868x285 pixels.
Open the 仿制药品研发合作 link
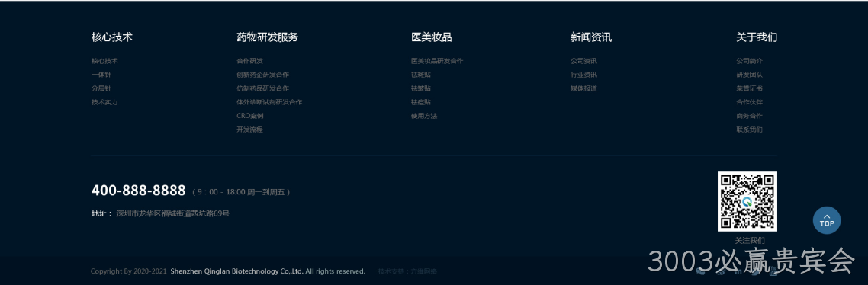(x=262, y=88)
